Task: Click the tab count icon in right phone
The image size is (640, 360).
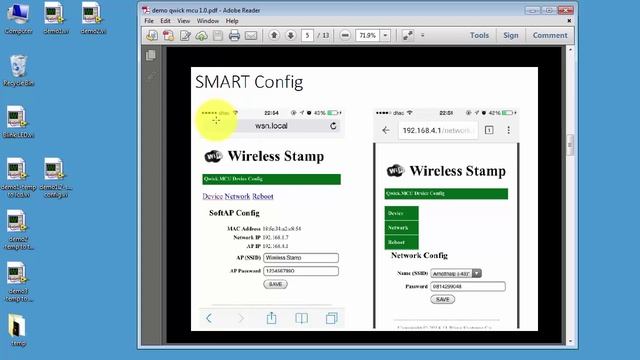Action: [489, 130]
